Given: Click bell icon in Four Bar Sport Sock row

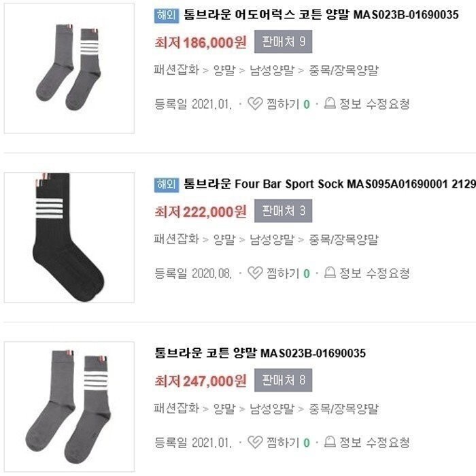Looking at the screenshot, I should coord(330,272).
